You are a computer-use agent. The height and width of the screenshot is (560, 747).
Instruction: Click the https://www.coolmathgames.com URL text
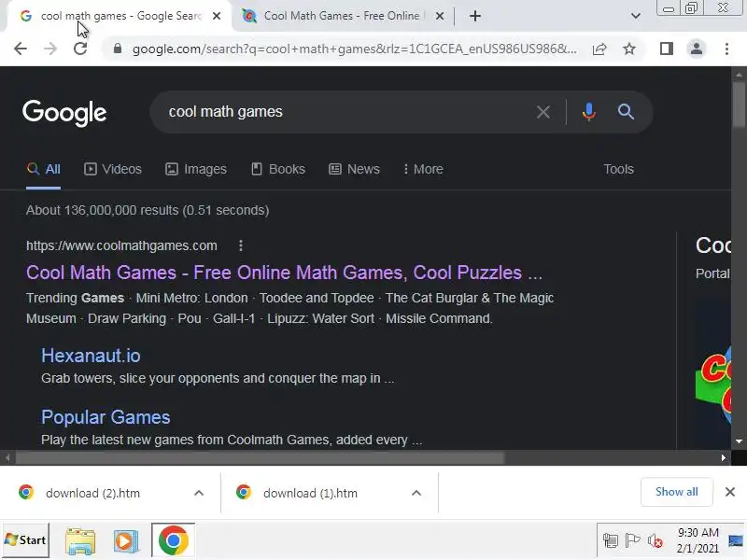121,245
